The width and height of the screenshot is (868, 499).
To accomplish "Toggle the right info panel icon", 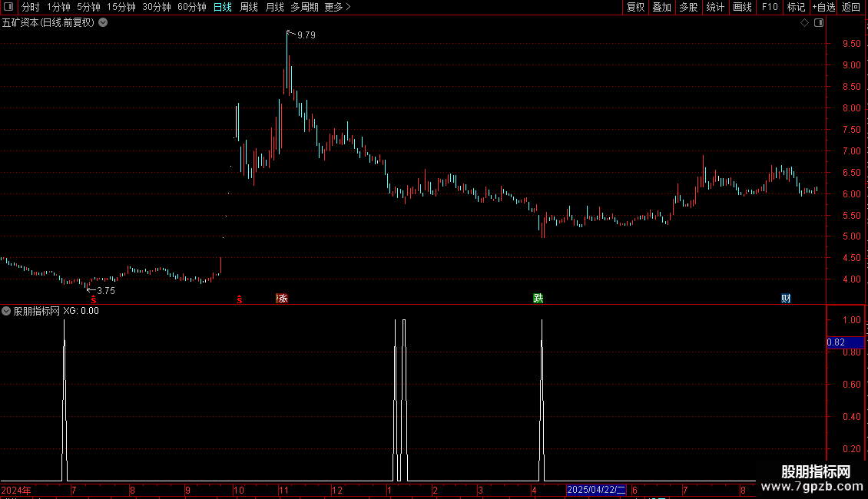I will coord(819,23).
